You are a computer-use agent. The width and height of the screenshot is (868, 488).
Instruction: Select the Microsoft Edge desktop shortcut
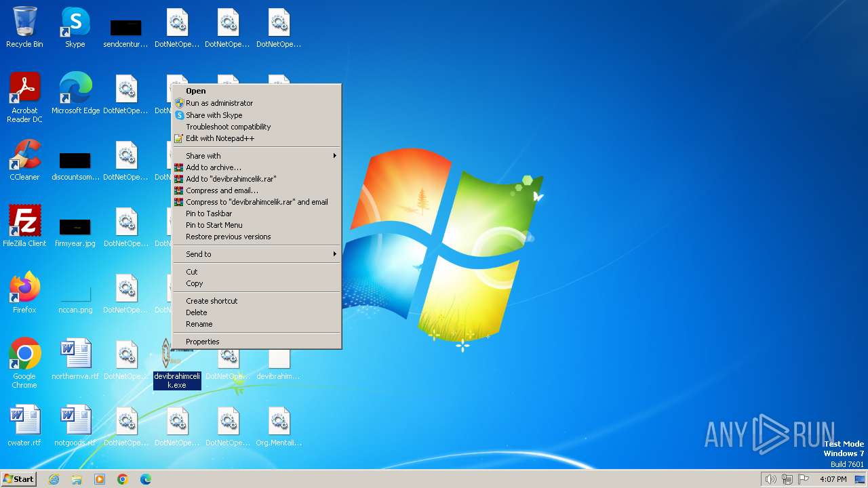[x=75, y=94]
